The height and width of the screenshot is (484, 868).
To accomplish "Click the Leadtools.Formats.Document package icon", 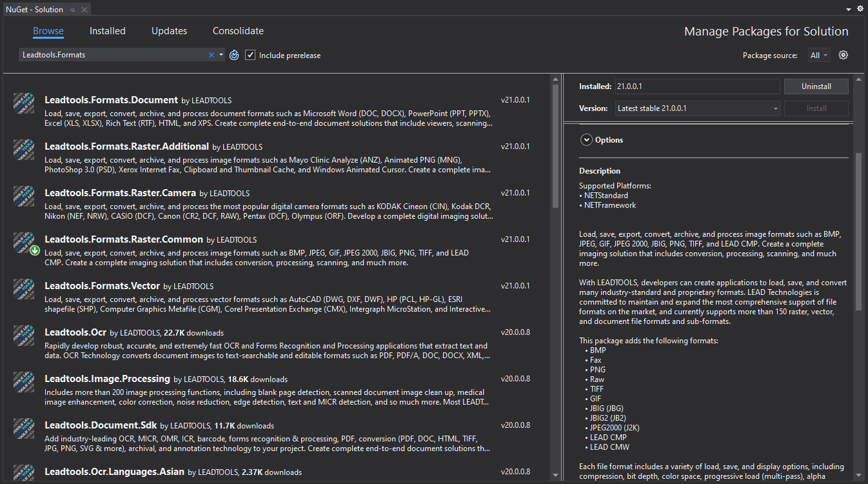I will click(24, 103).
